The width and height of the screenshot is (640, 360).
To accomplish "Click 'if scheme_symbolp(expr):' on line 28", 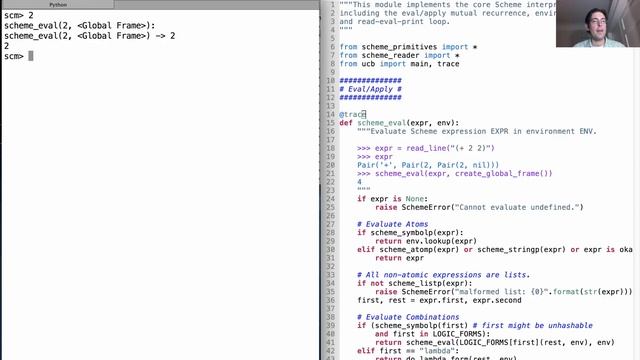I will (410, 233).
